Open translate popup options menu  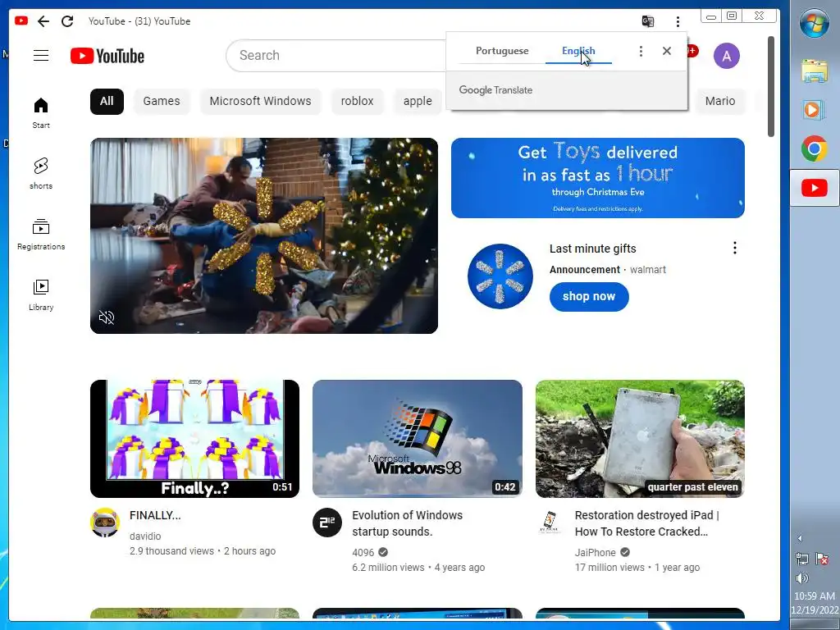click(x=641, y=51)
